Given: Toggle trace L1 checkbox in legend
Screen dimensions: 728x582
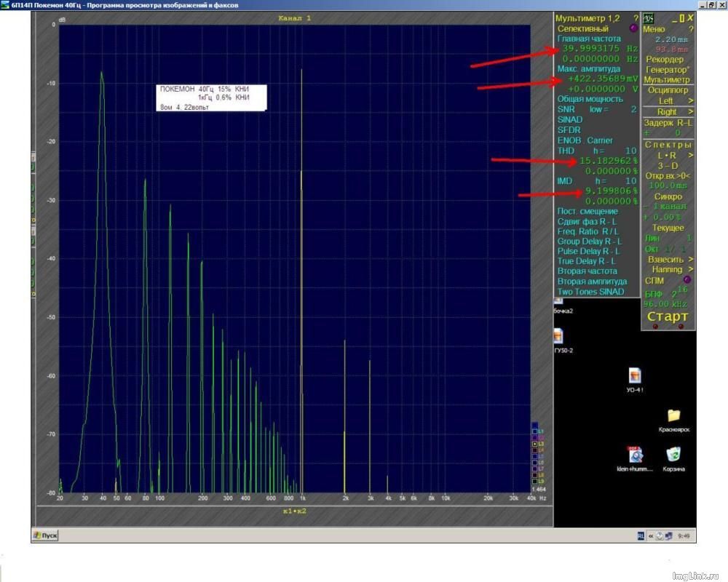Looking at the screenshot, I should tap(534, 431).
